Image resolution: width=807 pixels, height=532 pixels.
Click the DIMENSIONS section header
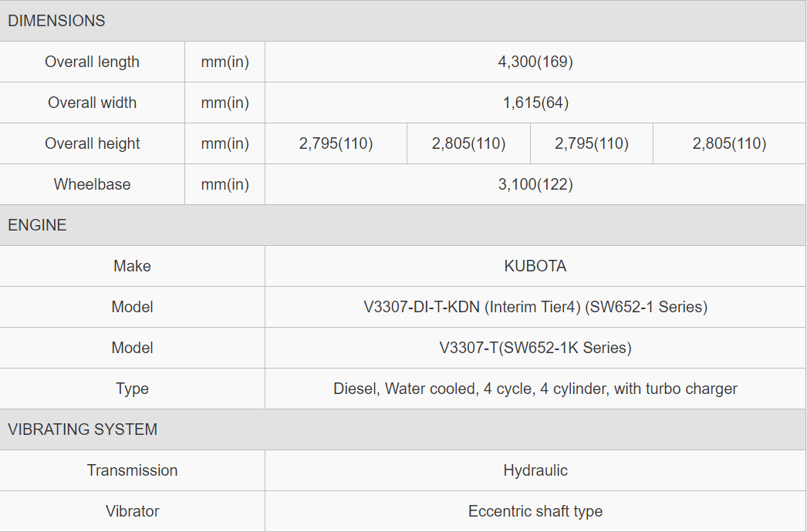(56, 21)
